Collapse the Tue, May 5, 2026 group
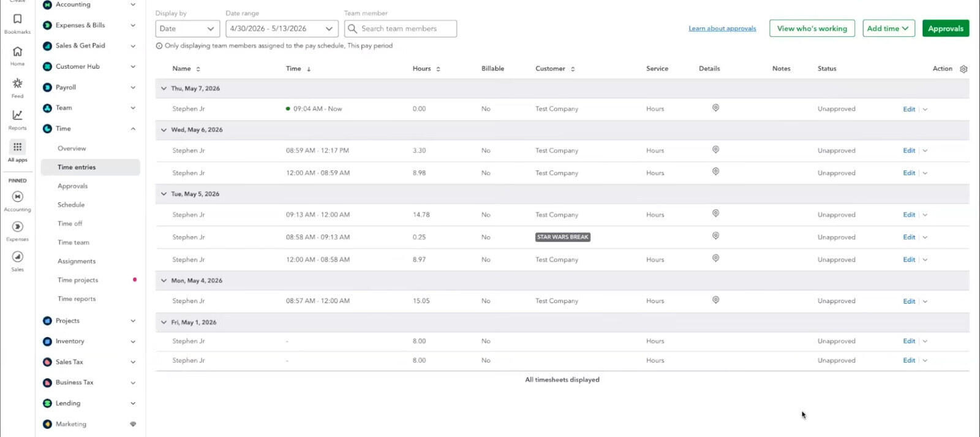Screen dimensions: 980x437 [x=164, y=194]
